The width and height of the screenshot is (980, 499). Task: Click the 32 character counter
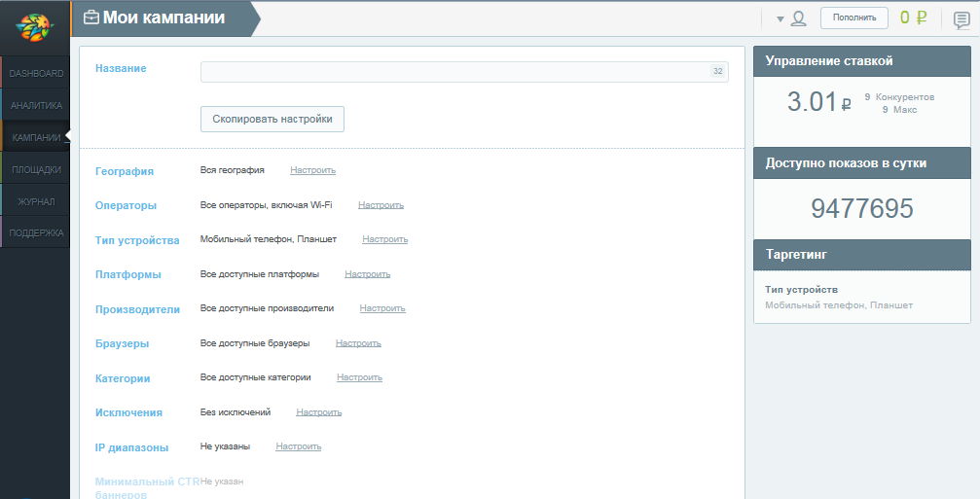click(x=717, y=71)
